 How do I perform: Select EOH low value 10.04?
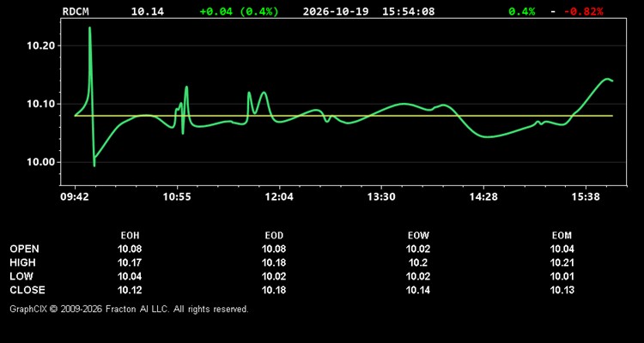(130, 276)
